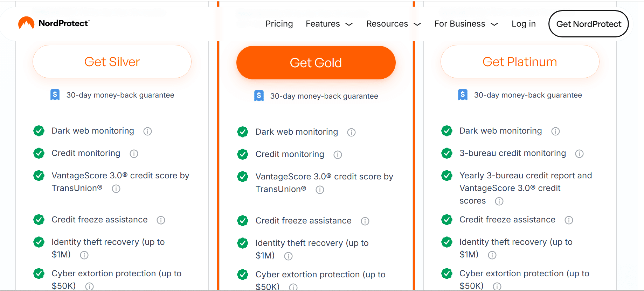Click info icon beside Gold Credit monitoring
Viewport: 644px width, 291px height.
click(x=338, y=155)
